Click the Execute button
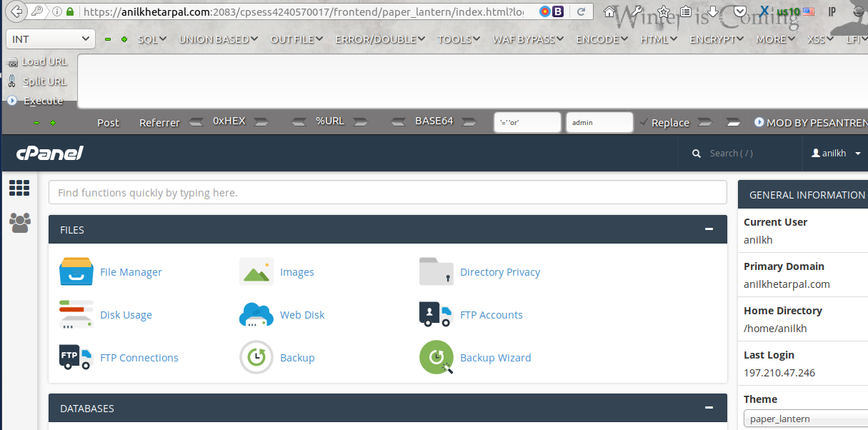The image size is (868, 430). click(x=36, y=101)
